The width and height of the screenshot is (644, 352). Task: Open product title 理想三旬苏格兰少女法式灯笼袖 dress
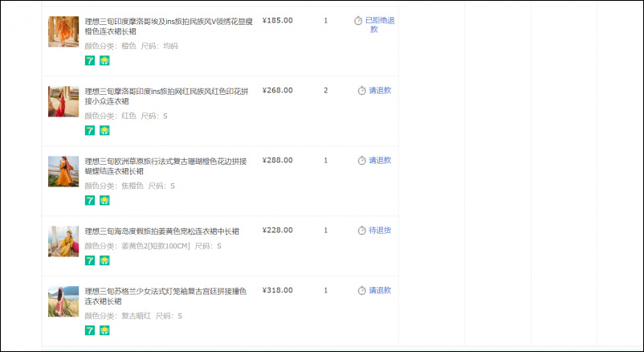click(x=165, y=296)
